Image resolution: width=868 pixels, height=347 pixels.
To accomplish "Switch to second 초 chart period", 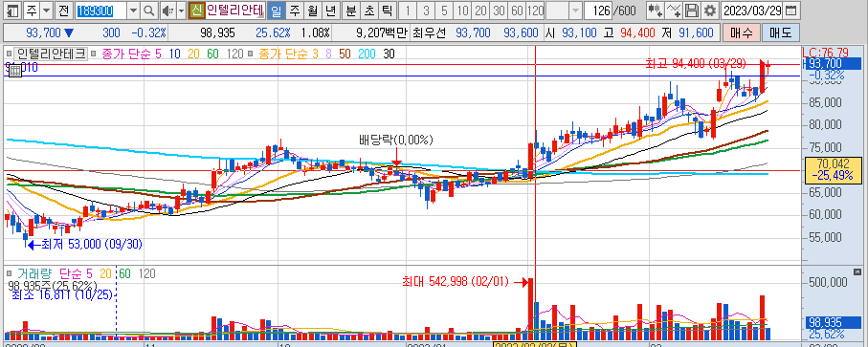I will (x=369, y=10).
